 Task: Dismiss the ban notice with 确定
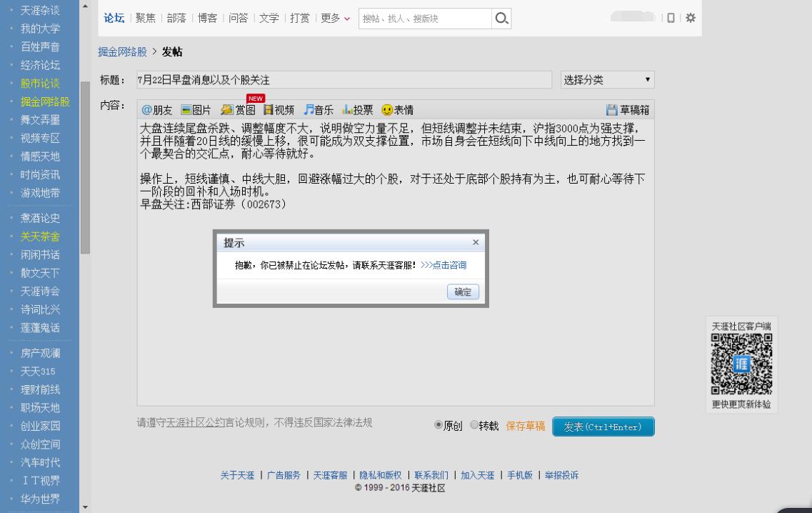pos(463,292)
